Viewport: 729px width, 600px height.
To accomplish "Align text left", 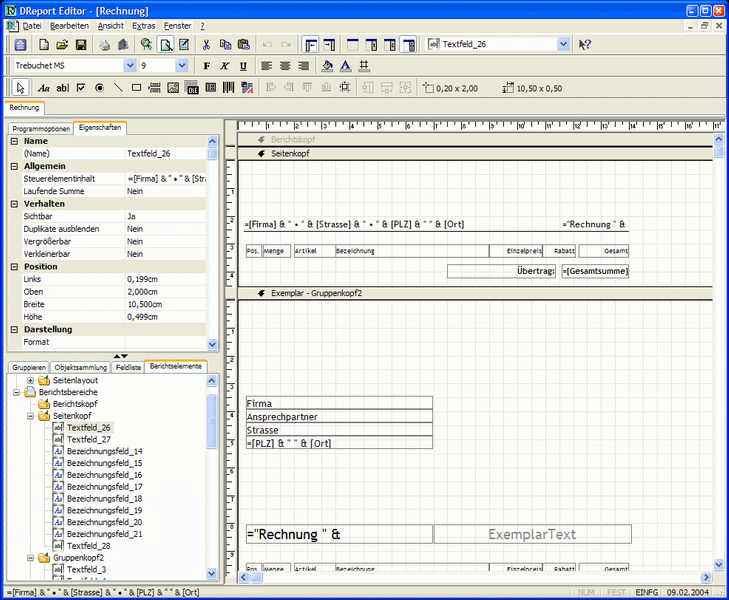I will (266, 66).
